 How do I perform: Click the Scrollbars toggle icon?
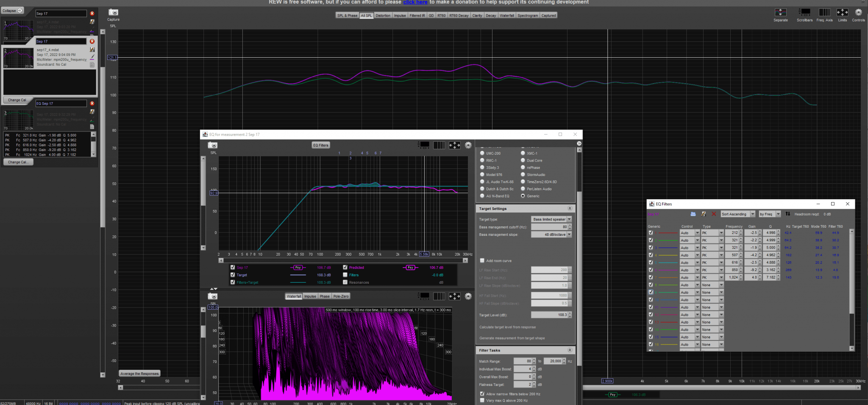[x=804, y=12]
